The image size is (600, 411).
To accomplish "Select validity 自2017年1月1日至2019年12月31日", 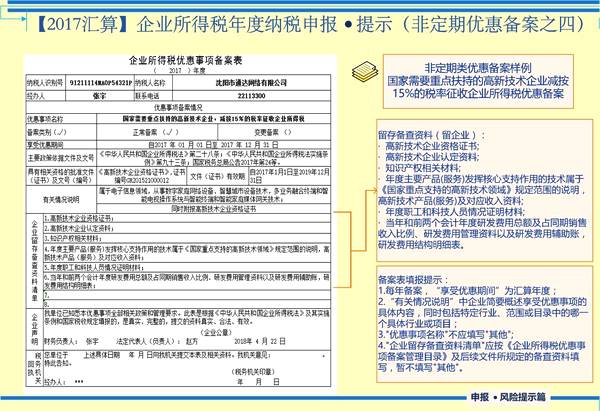I will click(289, 176).
